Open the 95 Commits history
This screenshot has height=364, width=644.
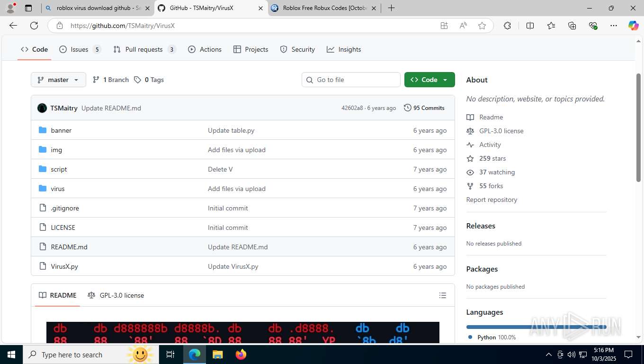[424, 108]
